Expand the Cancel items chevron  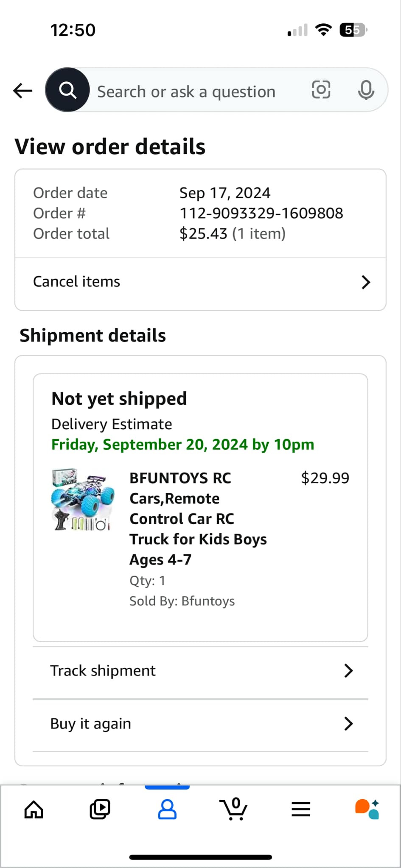coord(365,282)
